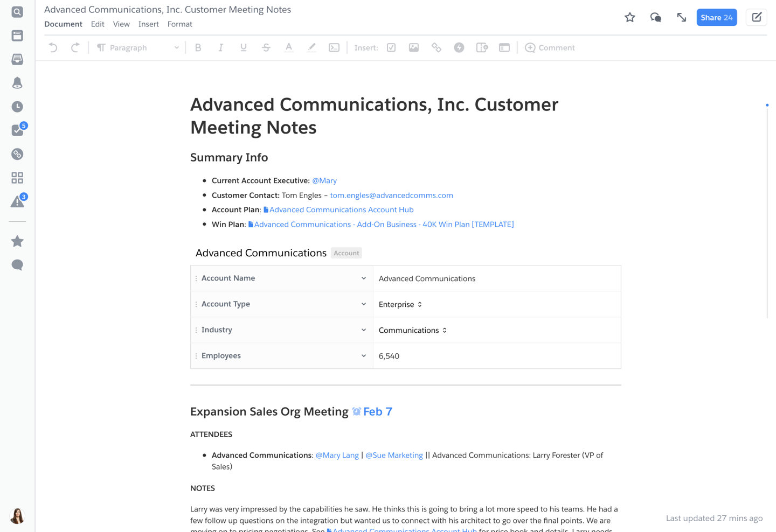Viewport: 776px width, 532px height.
Task: Open the Paragraph style dropdown
Action: 138,47
